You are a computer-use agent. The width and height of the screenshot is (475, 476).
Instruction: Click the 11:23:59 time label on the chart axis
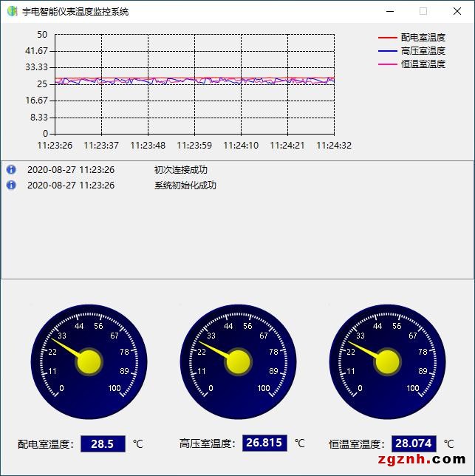(x=194, y=146)
